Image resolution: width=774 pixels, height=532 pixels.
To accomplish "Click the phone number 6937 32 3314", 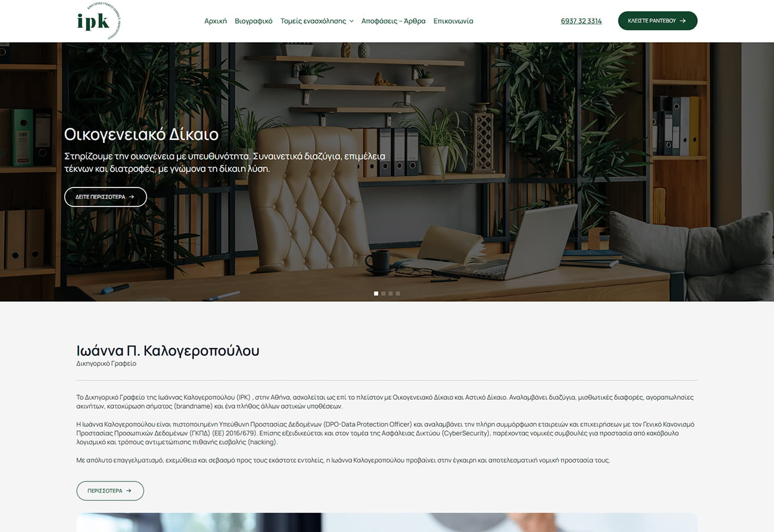I will coord(581,21).
